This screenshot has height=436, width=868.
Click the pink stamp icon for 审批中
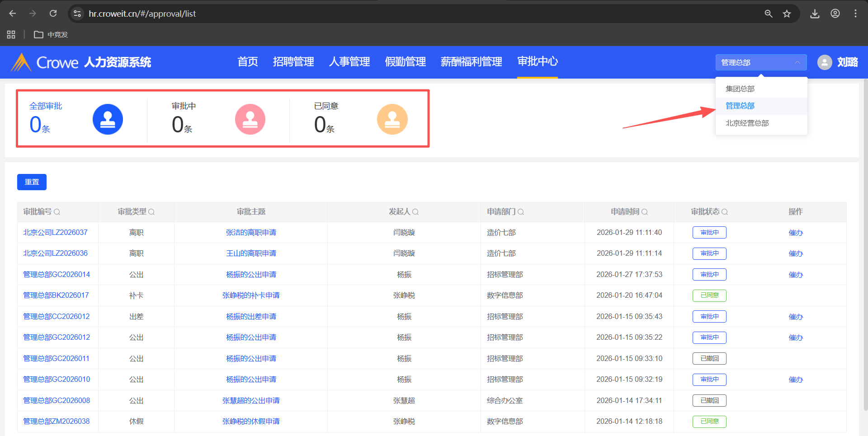tap(250, 119)
